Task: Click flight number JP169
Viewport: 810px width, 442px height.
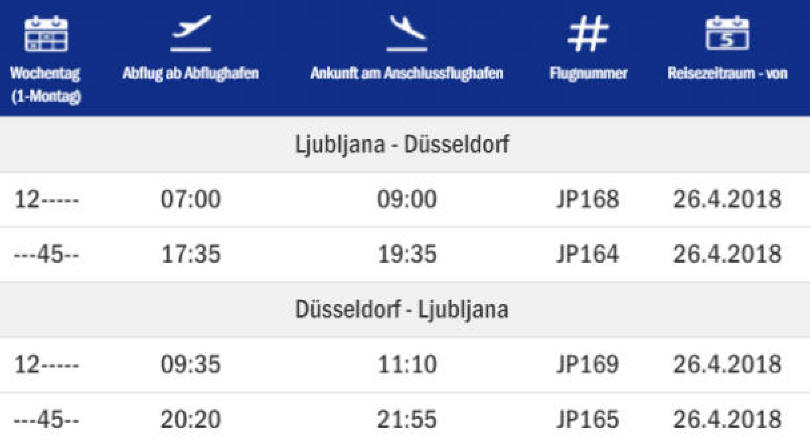Action: click(x=588, y=365)
